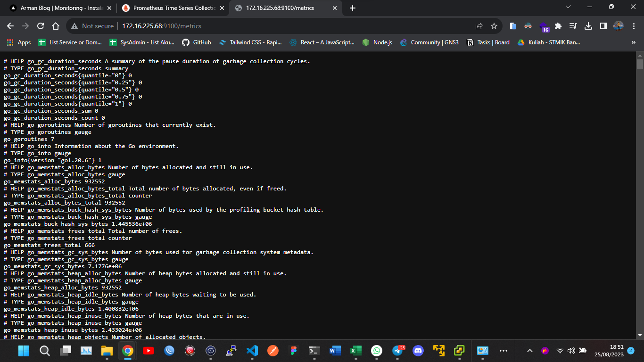Click the browser extensions puzzle icon
644x362 pixels.
558,27
